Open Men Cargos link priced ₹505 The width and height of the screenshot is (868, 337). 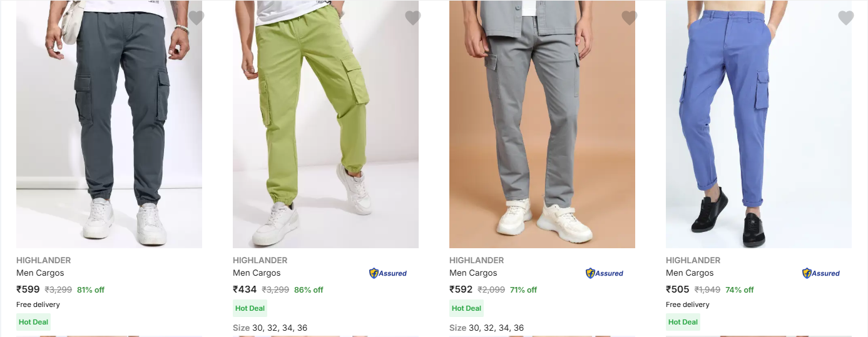coord(690,273)
